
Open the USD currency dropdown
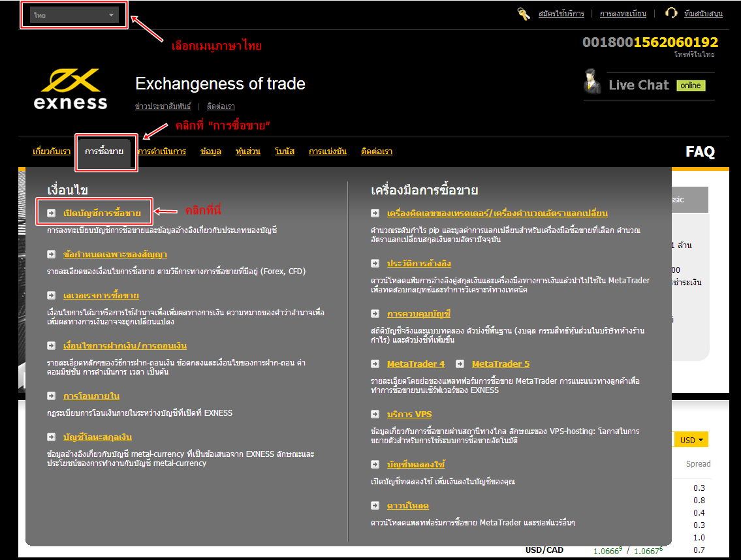coord(691,440)
